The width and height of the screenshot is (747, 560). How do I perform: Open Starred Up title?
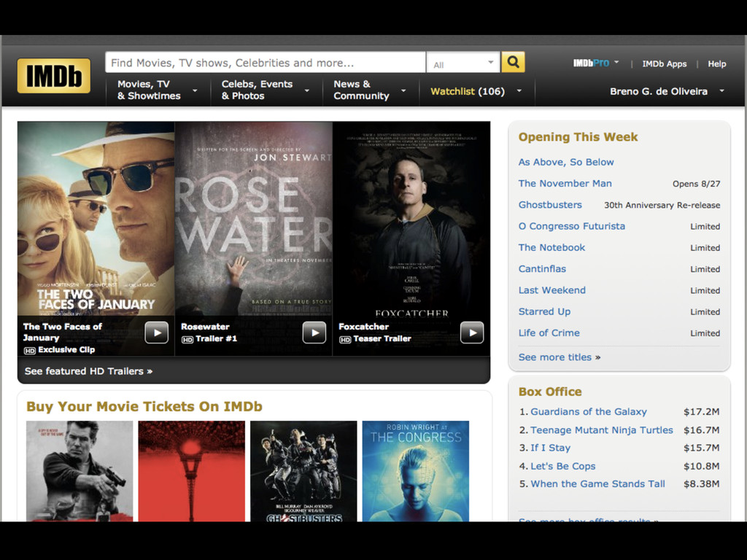click(544, 311)
